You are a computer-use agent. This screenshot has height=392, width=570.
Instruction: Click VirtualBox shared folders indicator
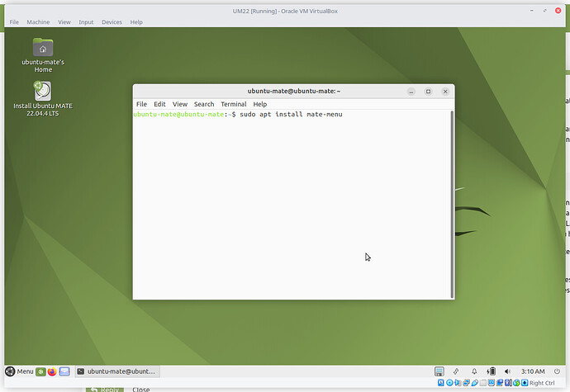(x=482, y=383)
